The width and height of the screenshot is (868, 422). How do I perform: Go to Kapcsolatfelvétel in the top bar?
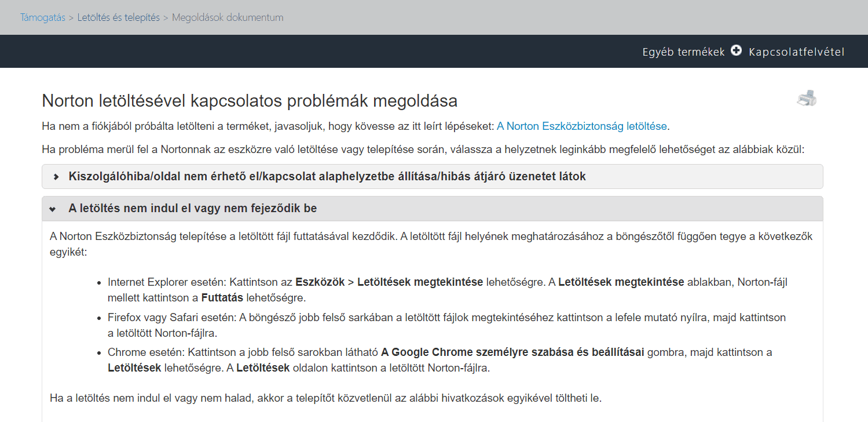click(796, 52)
